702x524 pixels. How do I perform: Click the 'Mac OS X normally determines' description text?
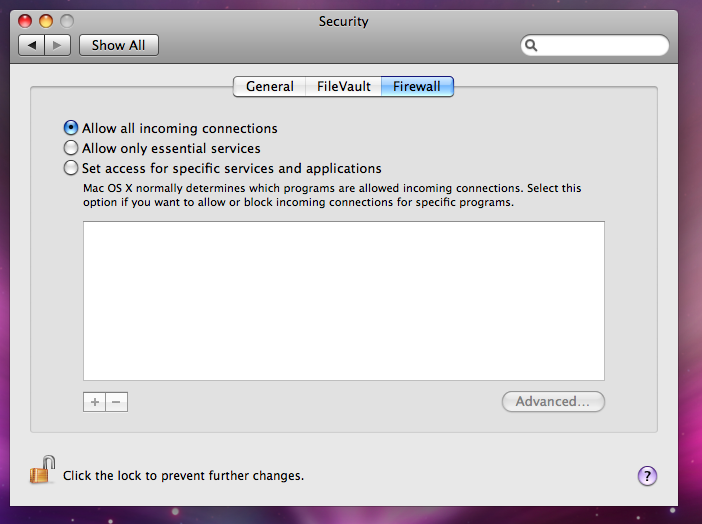(332, 195)
